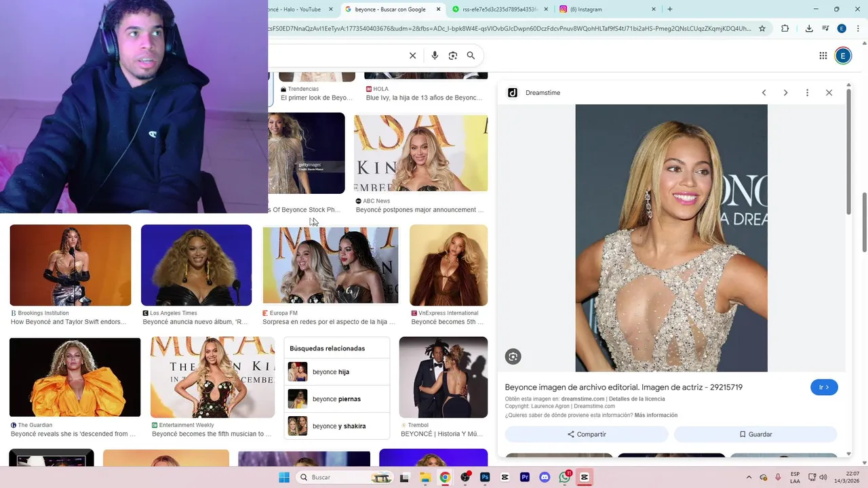Open the Más información link
The width and height of the screenshot is (868, 488).
click(656, 415)
